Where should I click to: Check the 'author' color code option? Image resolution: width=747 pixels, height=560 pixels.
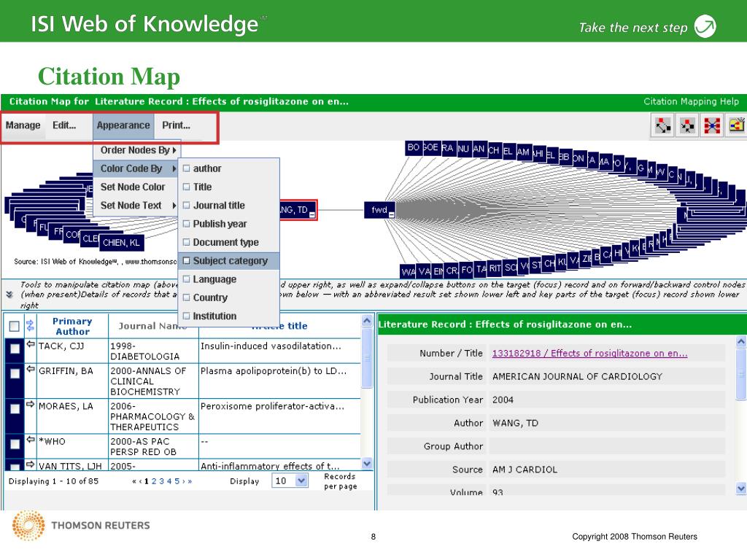pyautogui.click(x=186, y=168)
